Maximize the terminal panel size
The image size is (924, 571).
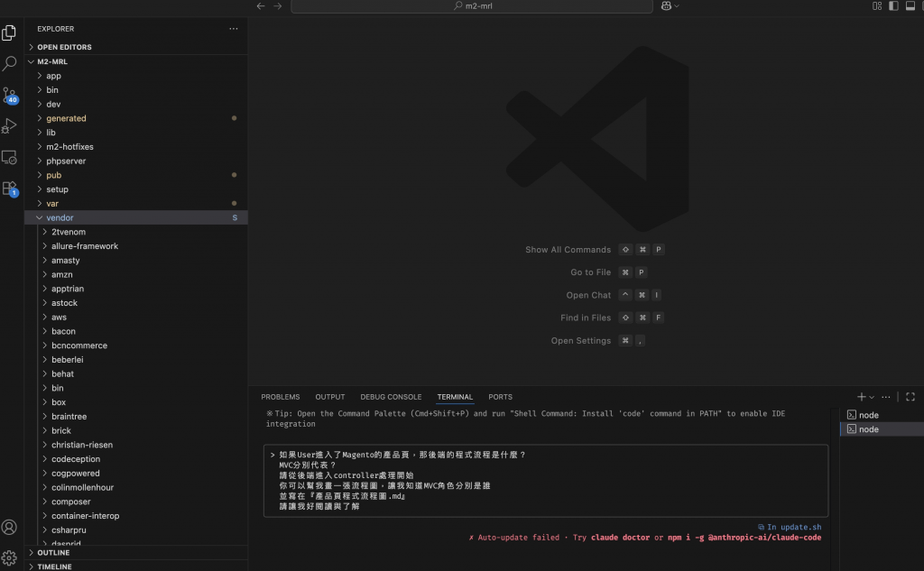point(910,397)
